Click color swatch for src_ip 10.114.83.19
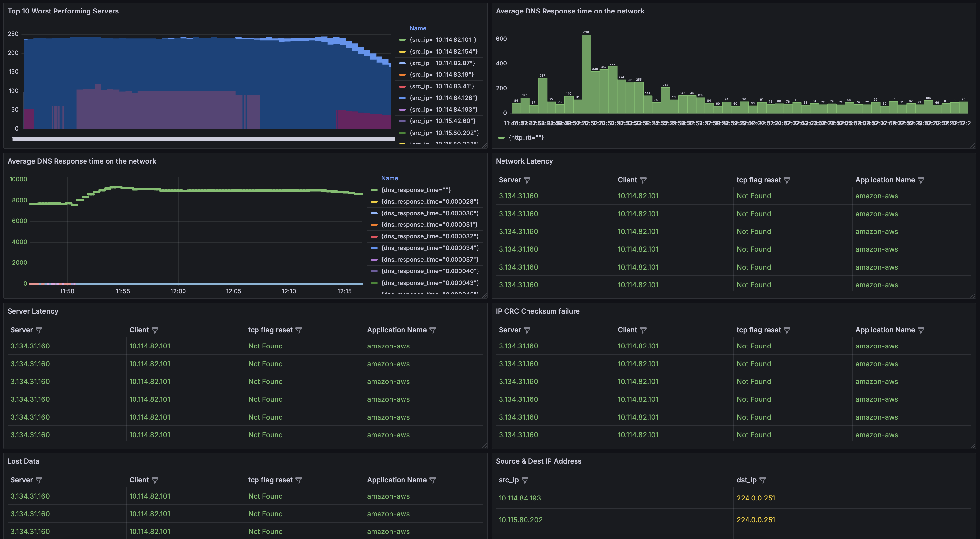Viewport: 980px width, 539px height. 402,75
